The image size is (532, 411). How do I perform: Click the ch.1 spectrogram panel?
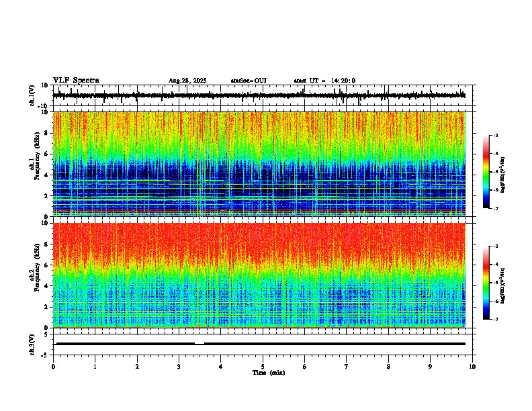tap(259, 164)
